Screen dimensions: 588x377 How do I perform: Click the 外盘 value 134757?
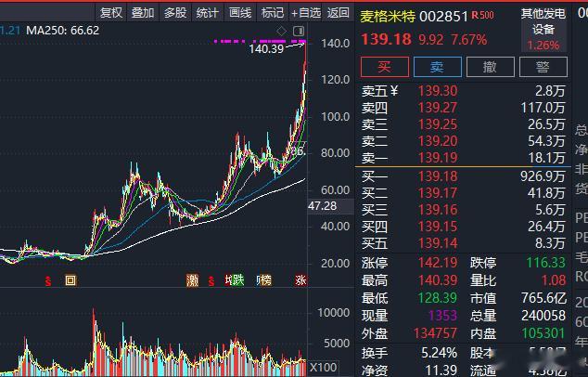(435, 333)
